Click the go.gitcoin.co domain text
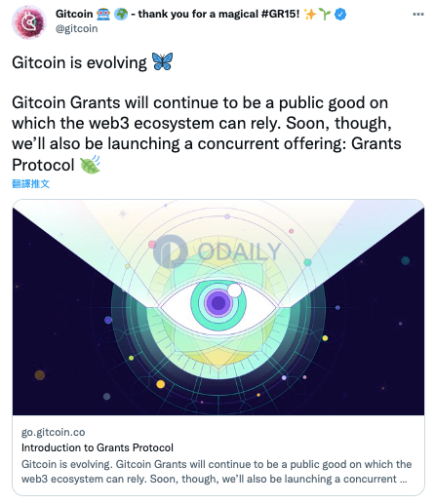This screenshot has width=435, height=504. coord(54,432)
